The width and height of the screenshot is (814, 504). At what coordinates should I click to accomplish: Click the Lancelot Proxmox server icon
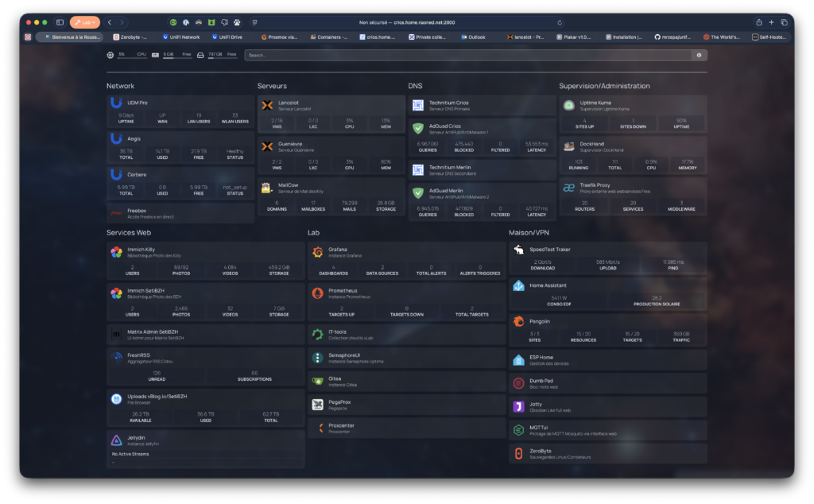click(x=267, y=106)
